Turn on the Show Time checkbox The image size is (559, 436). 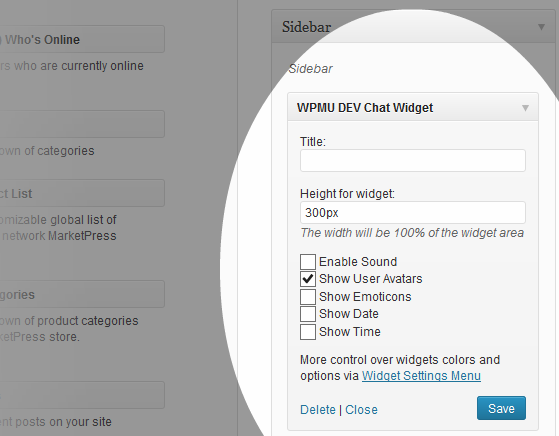coord(308,332)
